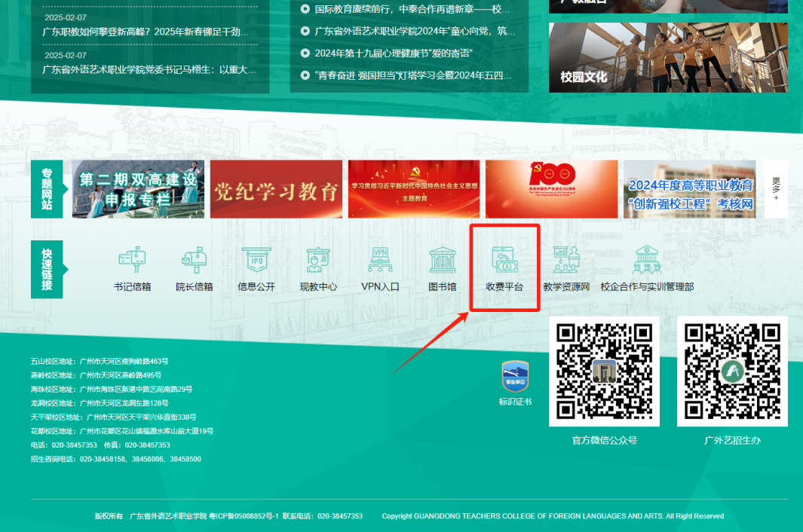Open the 第二期双高建设申报专栏 banner

(x=138, y=189)
